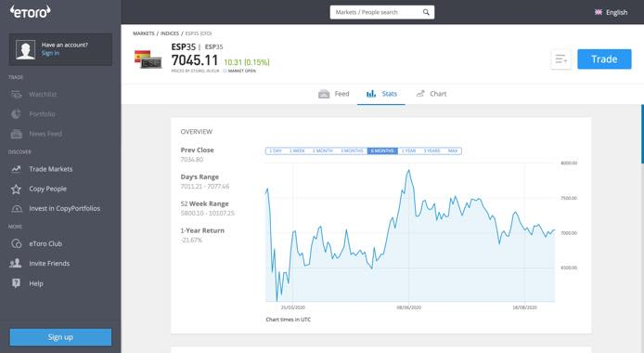Open Invest in CopyPortfolios
The width and height of the screenshot is (644, 353).
point(64,209)
